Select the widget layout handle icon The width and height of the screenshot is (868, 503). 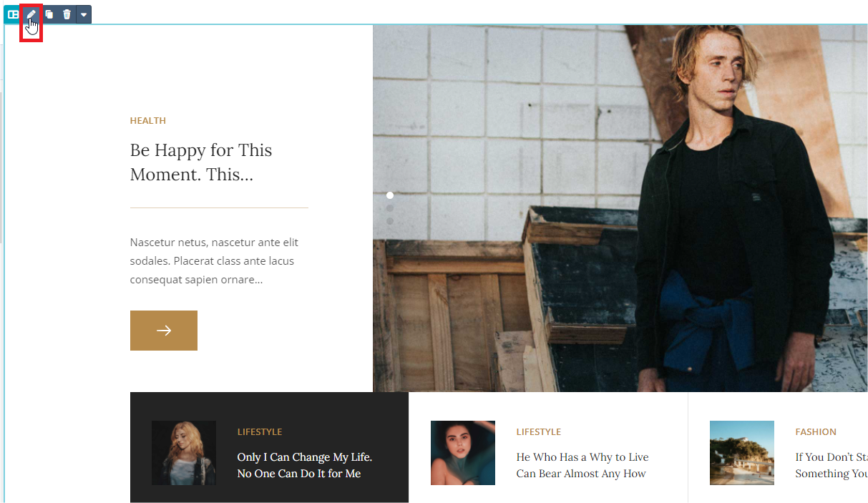13,14
